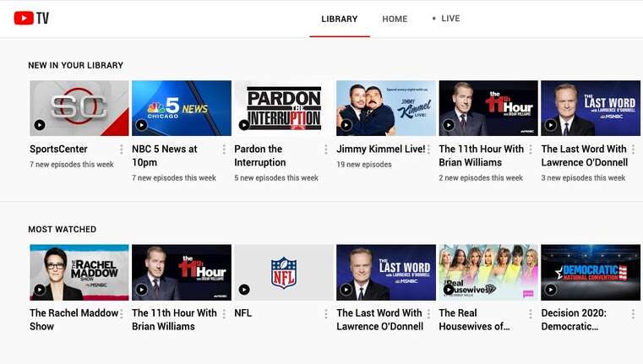
Task: Open the NBC 5 News at 10pm title
Action: (165, 155)
